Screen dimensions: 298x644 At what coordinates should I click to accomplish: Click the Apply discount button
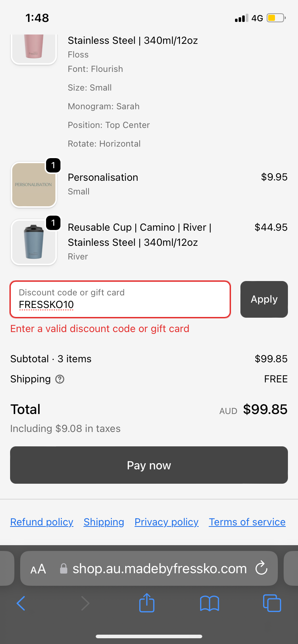[264, 299]
